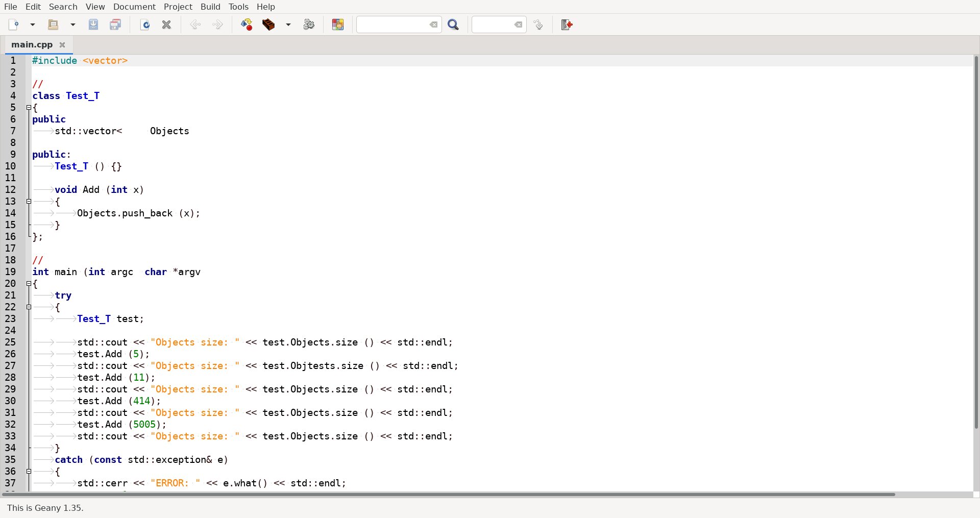Run the program using the gears icon
Screen dimensions: 980x518
[x=309, y=24]
